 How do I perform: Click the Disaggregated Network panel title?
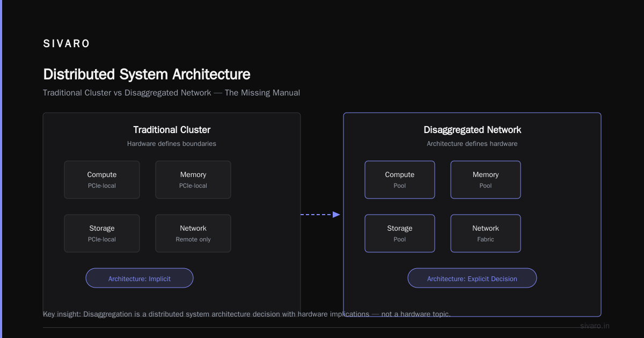pyautogui.click(x=472, y=130)
